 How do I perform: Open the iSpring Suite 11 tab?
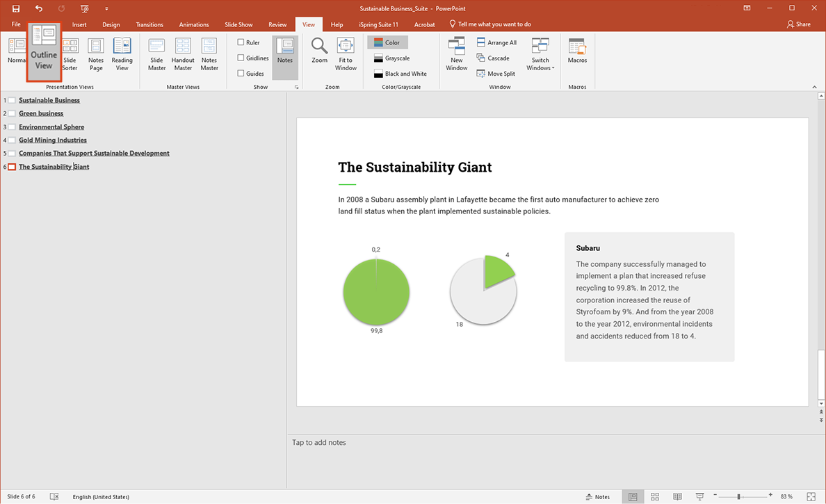point(378,24)
